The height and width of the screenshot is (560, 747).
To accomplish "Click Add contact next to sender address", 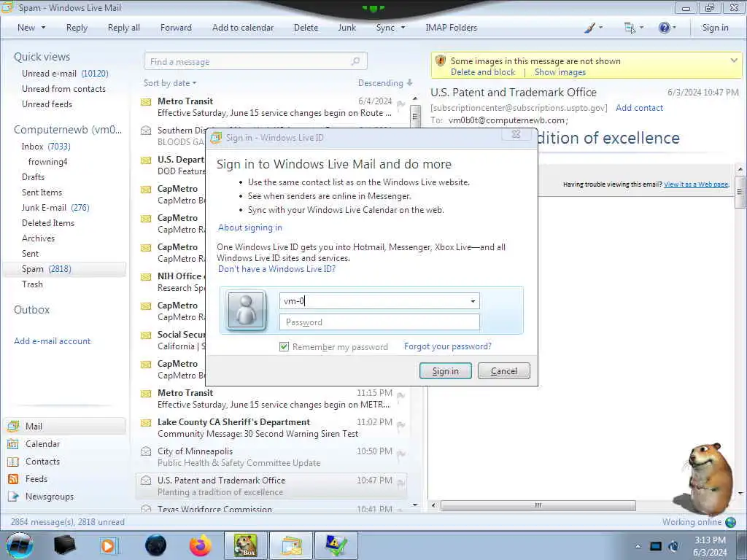I will pyautogui.click(x=639, y=108).
